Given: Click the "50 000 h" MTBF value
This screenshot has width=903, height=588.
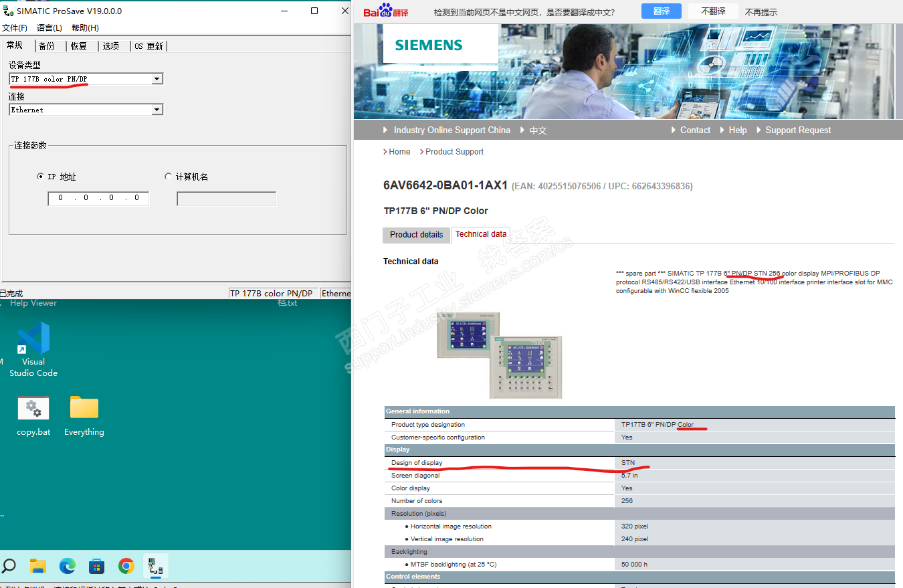Looking at the screenshot, I should [634, 565].
